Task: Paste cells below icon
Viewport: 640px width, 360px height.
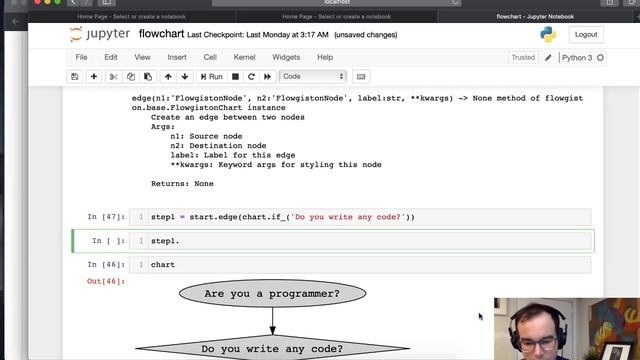Action: click(148, 77)
